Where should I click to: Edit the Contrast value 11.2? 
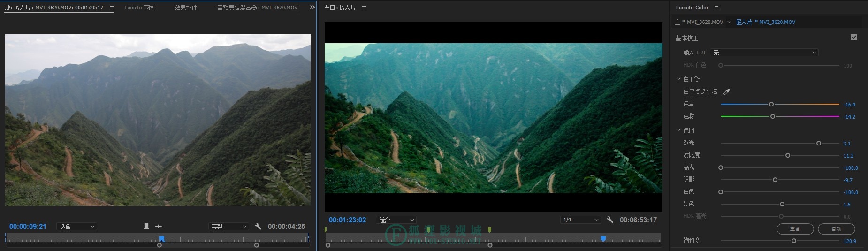coord(848,156)
